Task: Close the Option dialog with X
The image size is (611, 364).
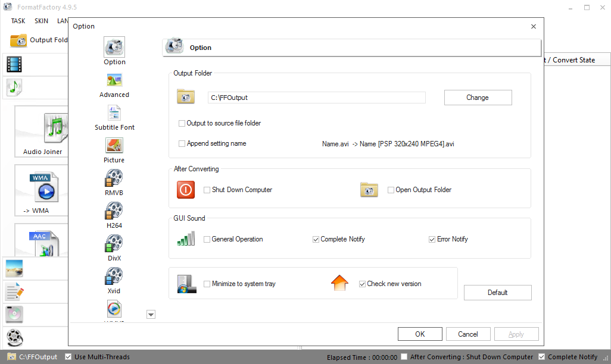Action: point(534,27)
